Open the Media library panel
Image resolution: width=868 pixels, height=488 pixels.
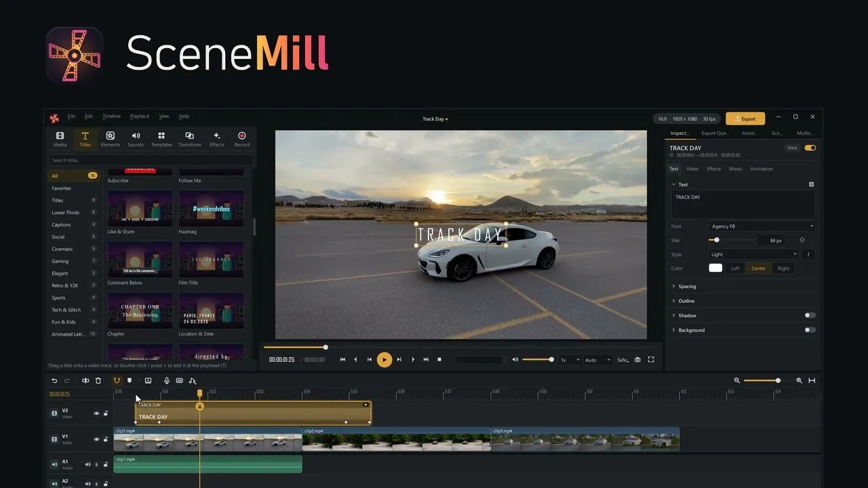(60, 139)
